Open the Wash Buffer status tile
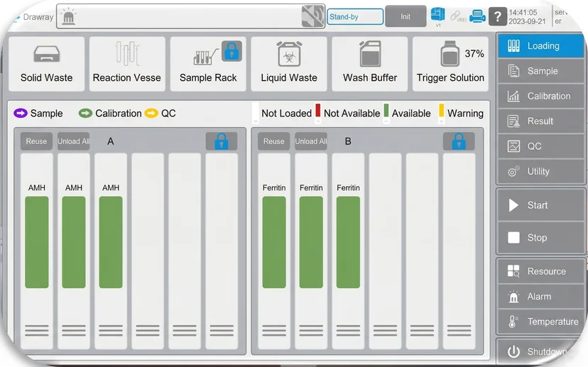Viewport: 588px width, 367px height. (x=370, y=64)
